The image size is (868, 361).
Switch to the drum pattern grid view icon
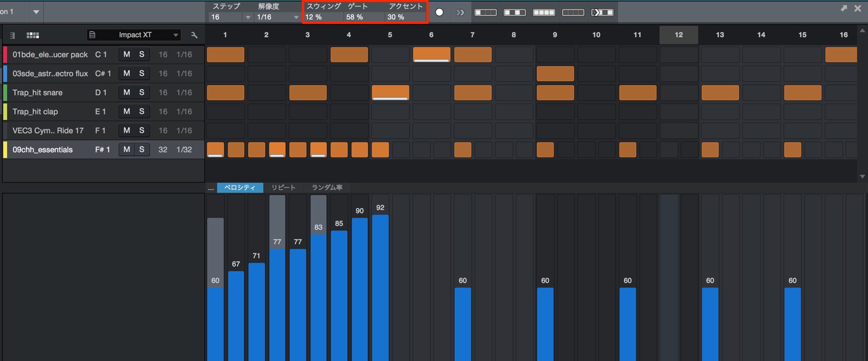coord(33,35)
